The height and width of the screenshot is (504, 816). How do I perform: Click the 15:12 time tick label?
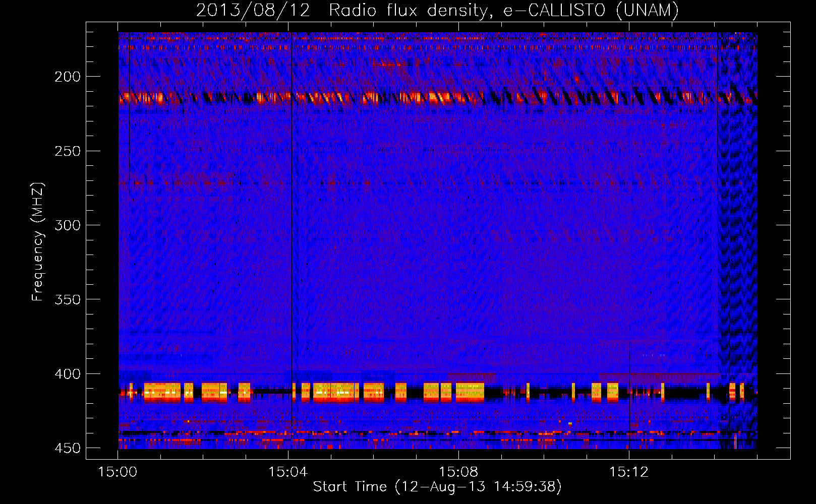[629, 472]
